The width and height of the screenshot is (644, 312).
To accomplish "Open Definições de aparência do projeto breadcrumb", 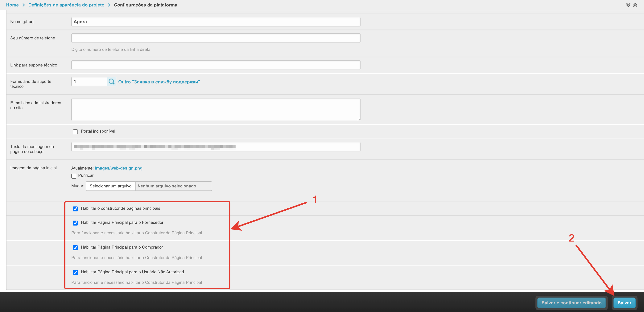I will (x=66, y=5).
